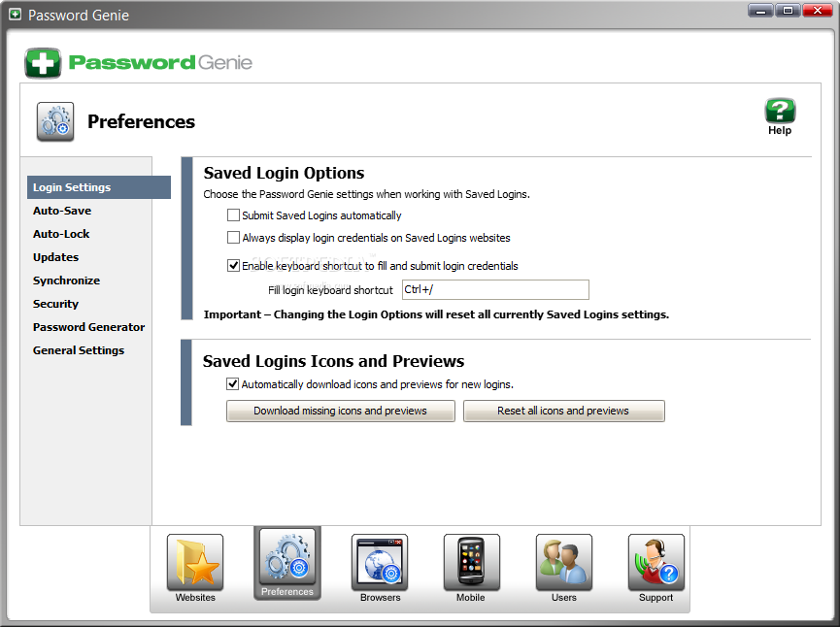Image resolution: width=840 pixels, height=627 pixels.
Task: Open the Support headset icon
Action: coord(656,562)
